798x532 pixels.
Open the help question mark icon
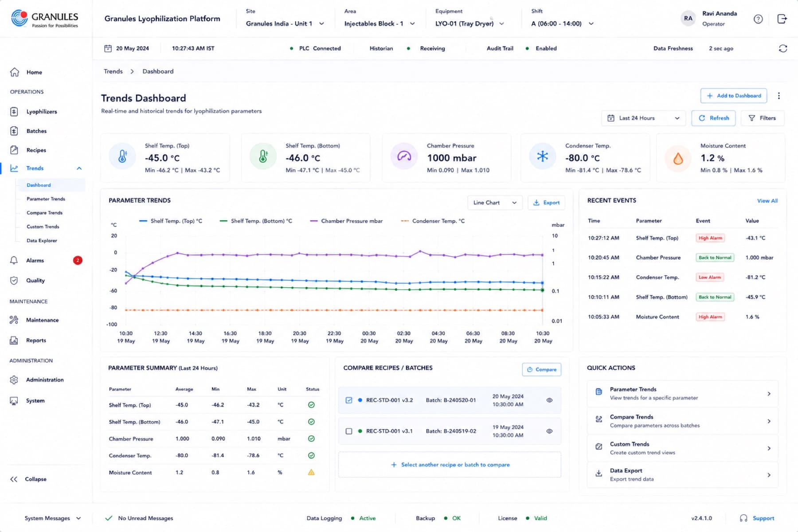point(758,19)
